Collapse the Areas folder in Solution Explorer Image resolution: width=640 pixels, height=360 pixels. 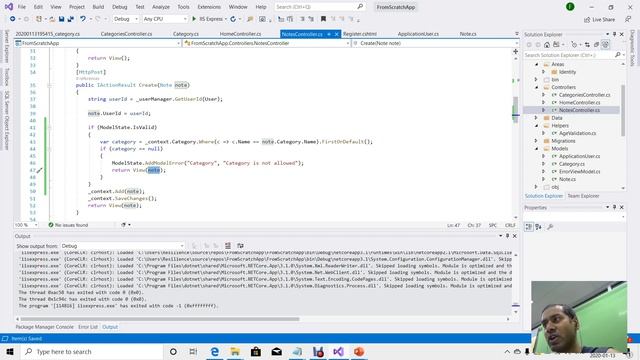click(537, 64)
